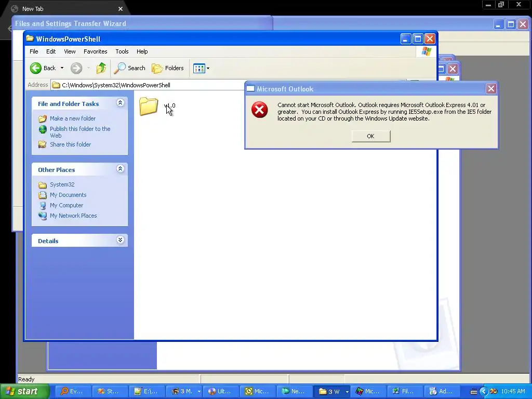Switch to the Ad... taskbar button
532x399 pixels.
click(442, 391)
